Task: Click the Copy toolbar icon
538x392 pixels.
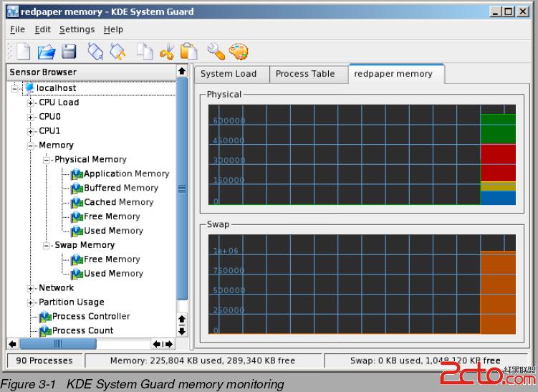Action: pos(145,52)
